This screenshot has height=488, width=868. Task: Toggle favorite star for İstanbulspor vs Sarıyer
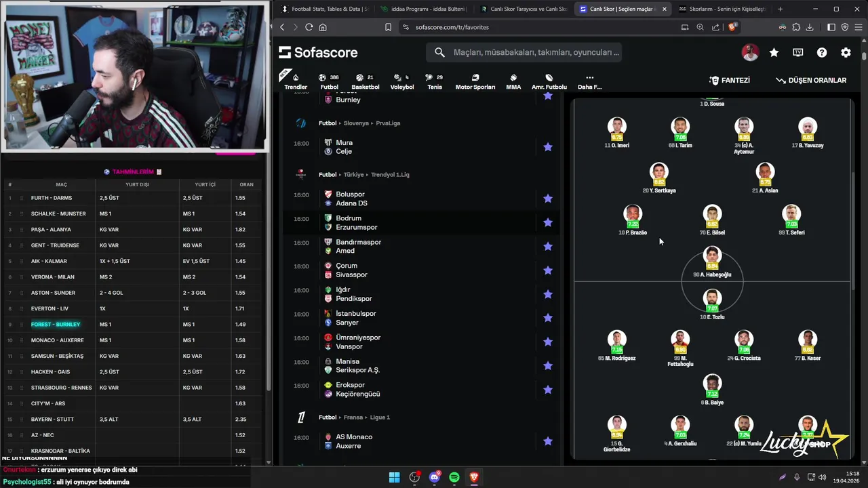(548, 318)
